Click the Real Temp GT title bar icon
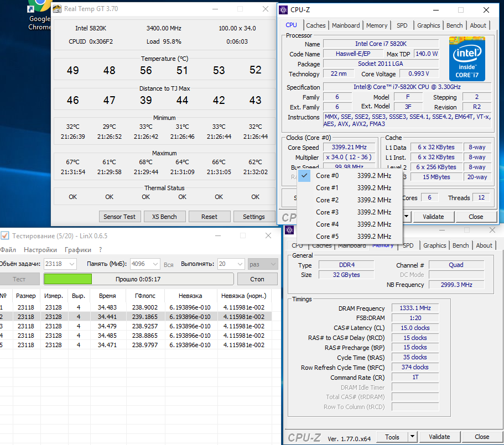 (57, 9)
